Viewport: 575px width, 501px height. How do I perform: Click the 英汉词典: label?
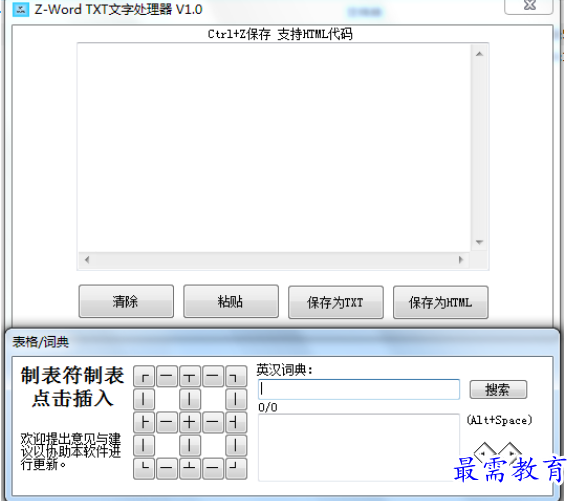pyautogui.click(x=285, y=370)
